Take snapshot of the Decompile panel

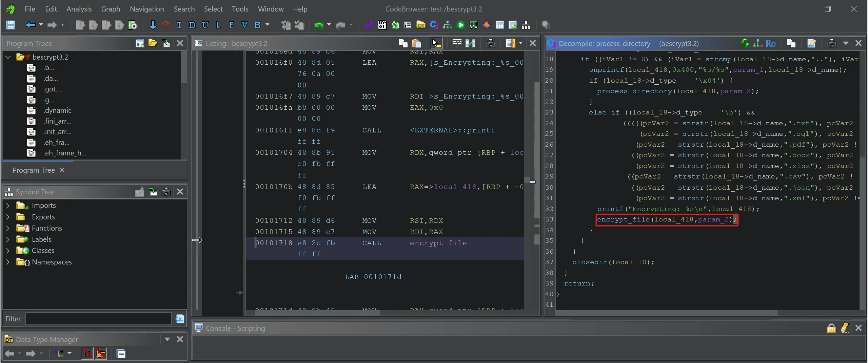coord(831,43)
